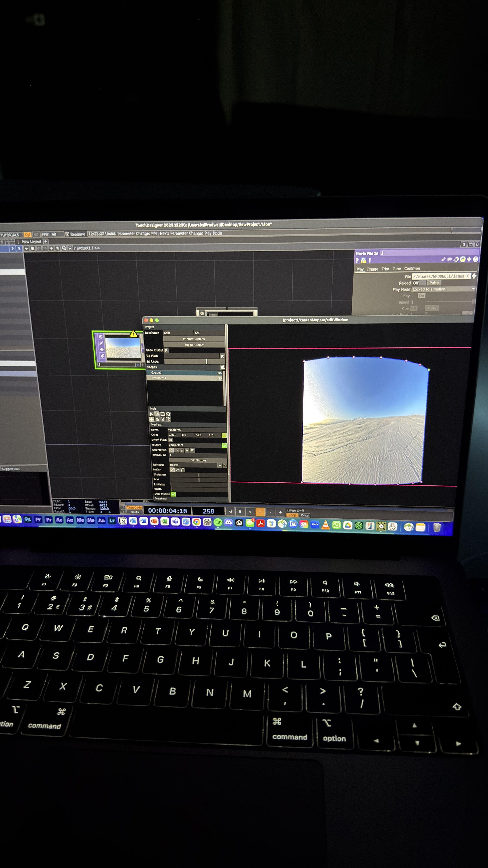Click the green Freeform color swatch
Viewport: 488px width, 868px height.
click(224, 435)
